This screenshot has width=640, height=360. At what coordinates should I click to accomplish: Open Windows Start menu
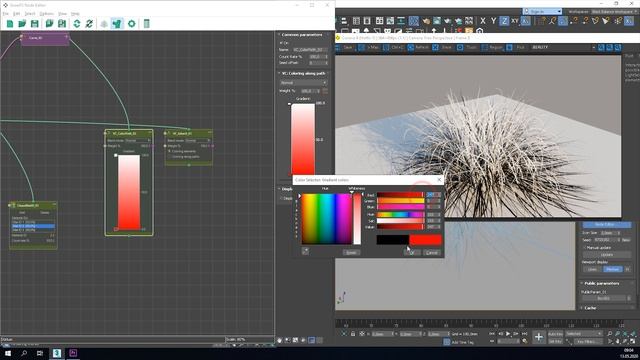[x=8, y=353]
